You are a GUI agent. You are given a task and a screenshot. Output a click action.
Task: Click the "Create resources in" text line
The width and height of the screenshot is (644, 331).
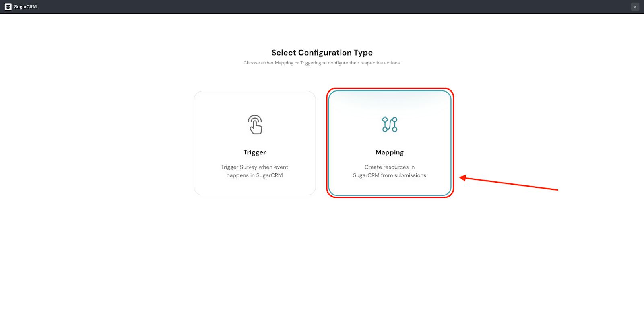[x=390, y=167]
